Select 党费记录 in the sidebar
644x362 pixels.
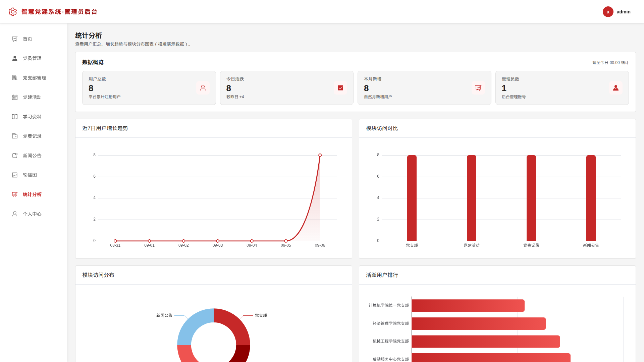point(34,136)
